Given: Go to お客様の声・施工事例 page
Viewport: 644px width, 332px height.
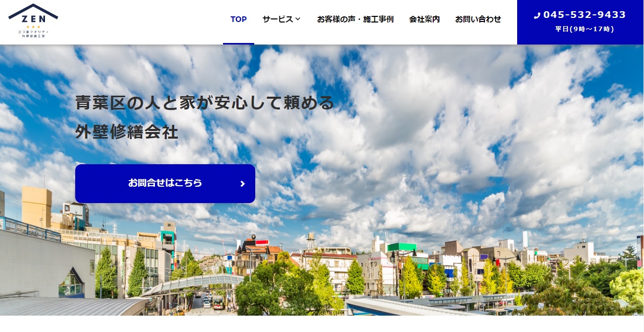Looking at the screenshot, I should click(x=355, y=19).
